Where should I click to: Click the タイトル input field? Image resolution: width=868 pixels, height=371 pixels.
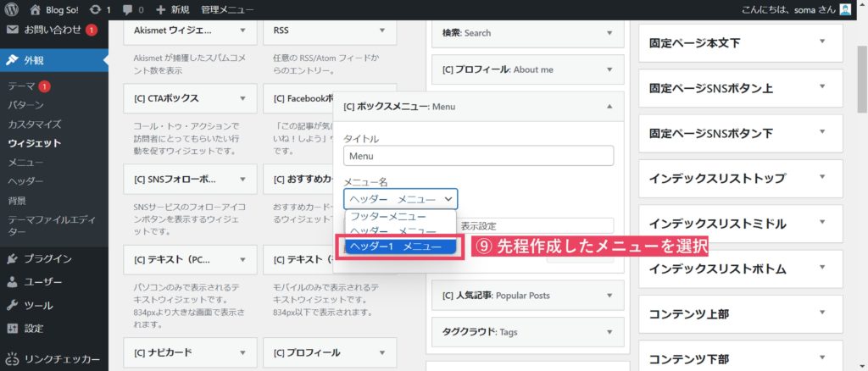coord(478,156)
